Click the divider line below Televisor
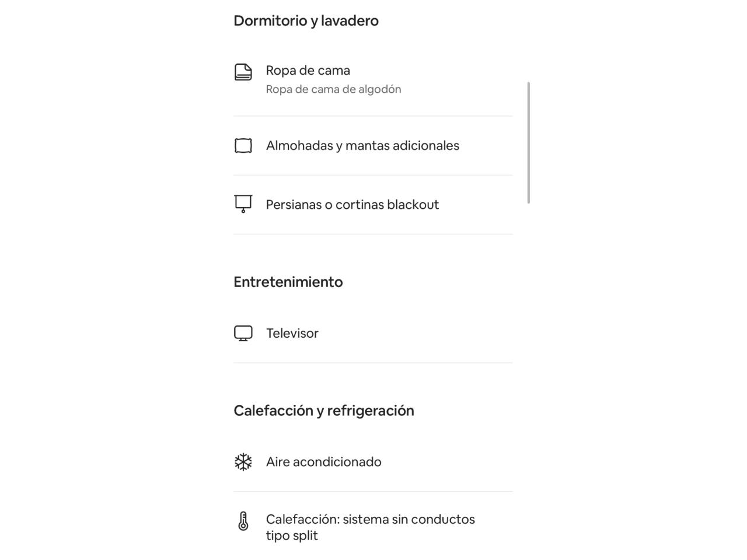The height and width of the screenshot is (560, 747). click(373, 363)
